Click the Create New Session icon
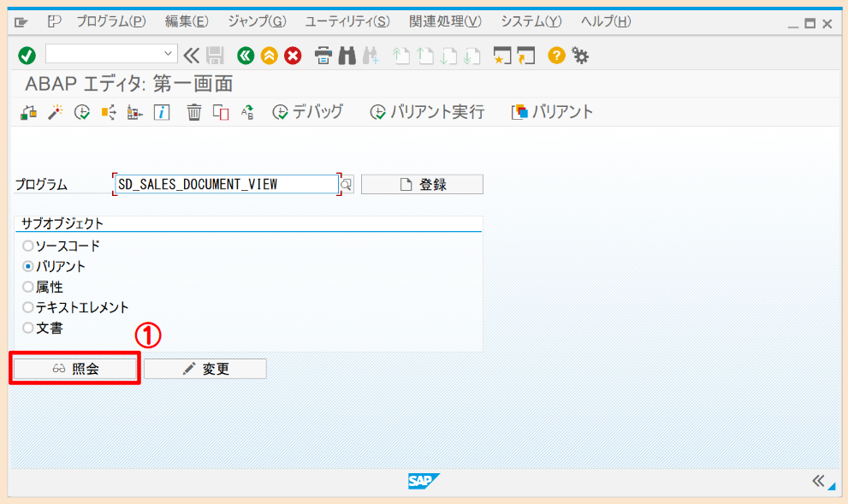The image size is (848, 504). coord(502,55)
